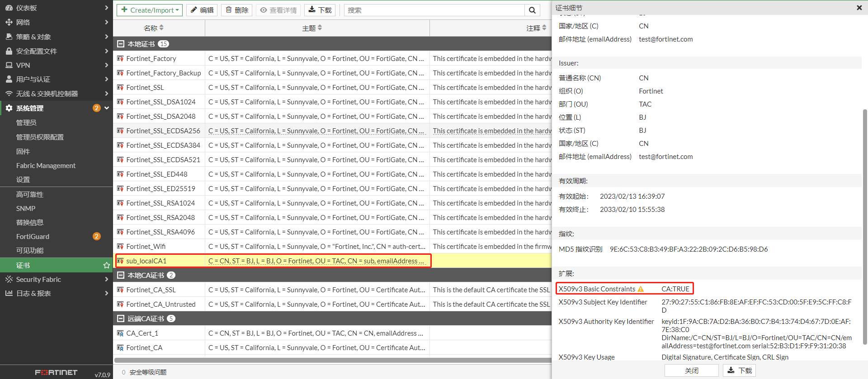
Task: Collapse the 本地证书 group
Action: click(121, 44)
